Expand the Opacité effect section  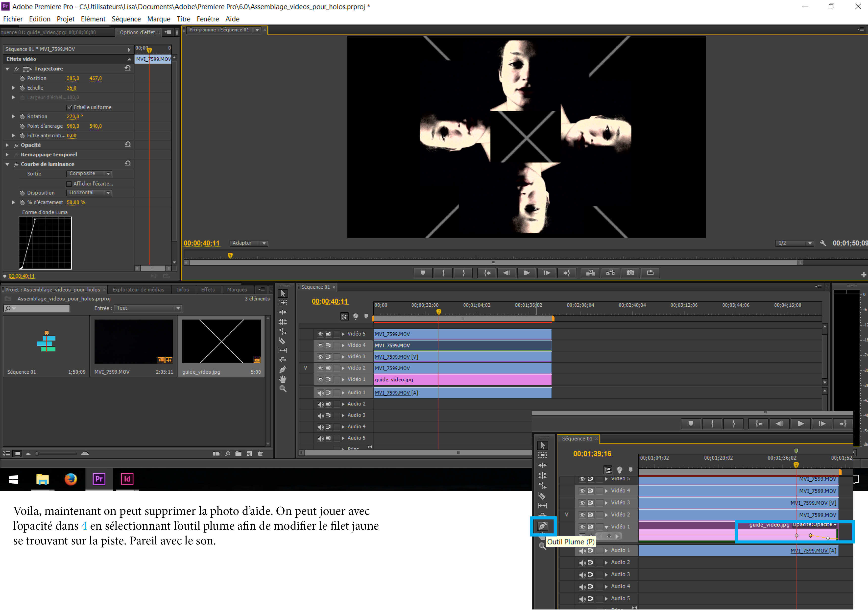[7, 145]
